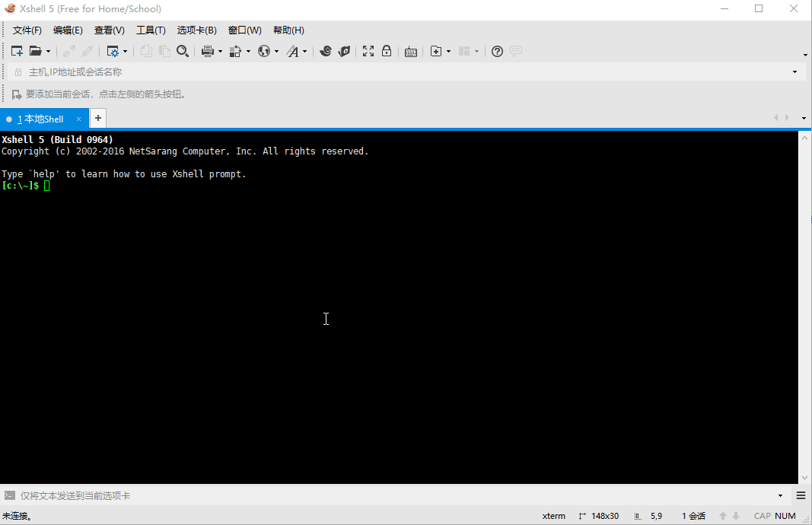Image resolution: width=812 pixels, height=525 pixels.
Task: Open the session Properties gear icon
Action: tap(113, 51)
